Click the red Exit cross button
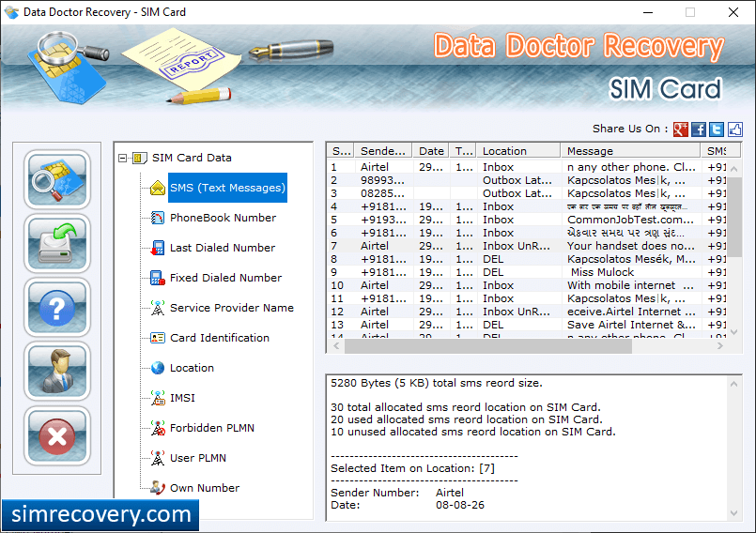 pyautogui.click(x=57, y=435)
